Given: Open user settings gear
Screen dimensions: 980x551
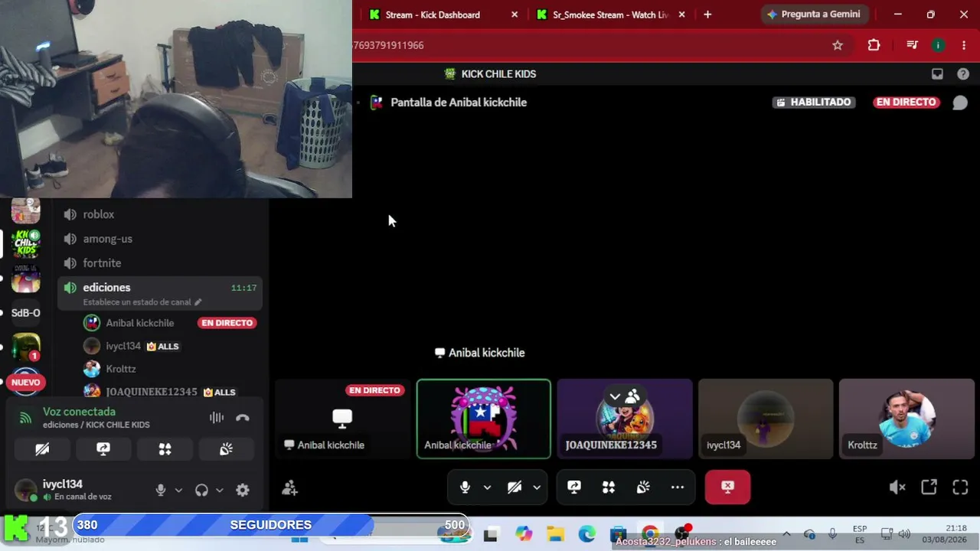Looking at the screenshot, I should tap(243, 491).
